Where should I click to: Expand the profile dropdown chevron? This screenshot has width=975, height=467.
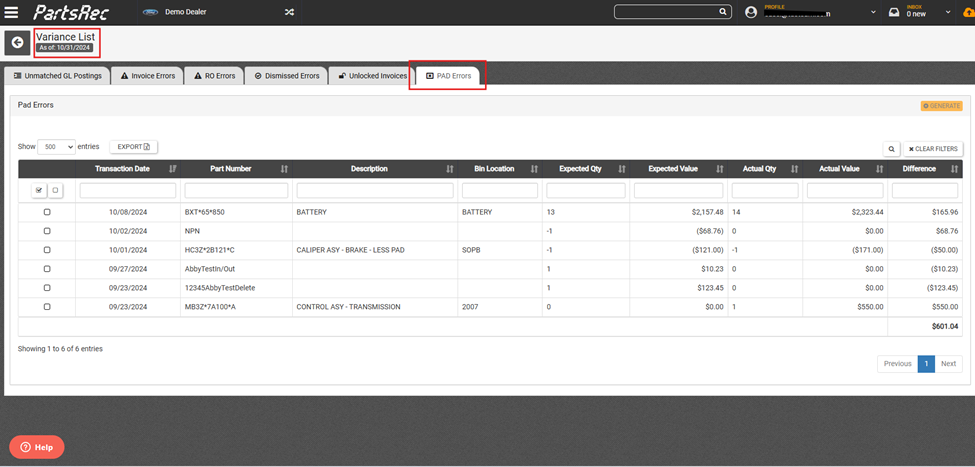[873, 12]
